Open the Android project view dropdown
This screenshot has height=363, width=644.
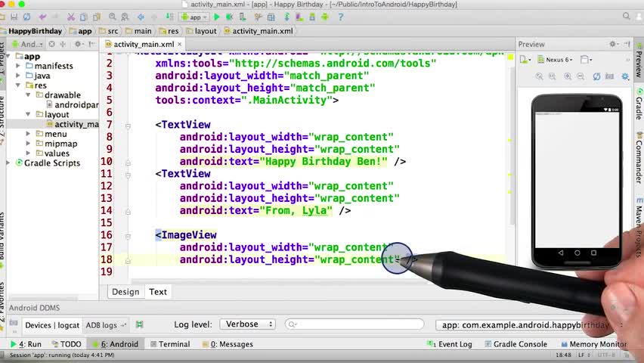coord(28,44)
